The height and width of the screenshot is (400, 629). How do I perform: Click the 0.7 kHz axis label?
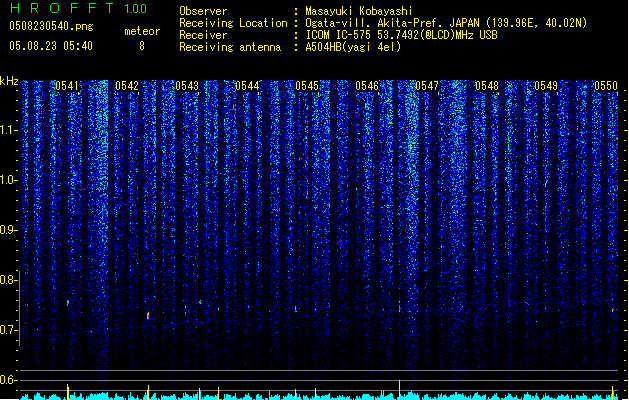(x=8, y=330)
